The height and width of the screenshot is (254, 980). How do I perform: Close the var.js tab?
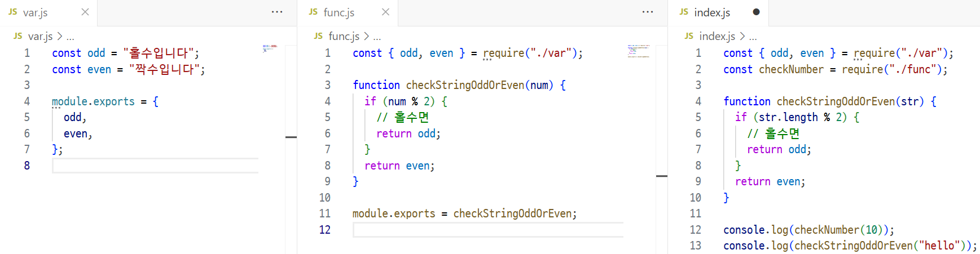coord(85,12)
